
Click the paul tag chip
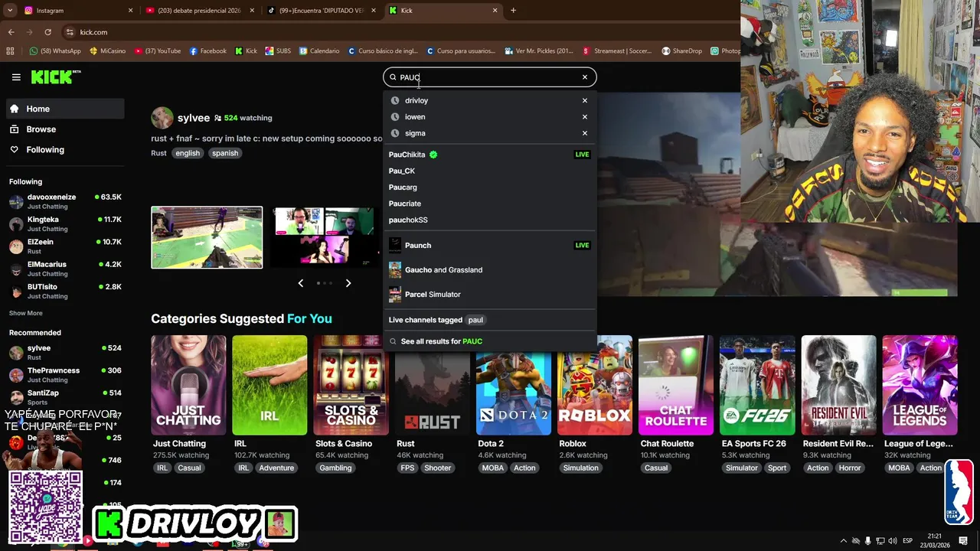[476, 320]
